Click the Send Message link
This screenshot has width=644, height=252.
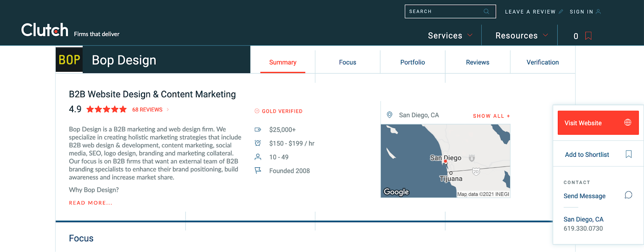click(x=584, y=196)
